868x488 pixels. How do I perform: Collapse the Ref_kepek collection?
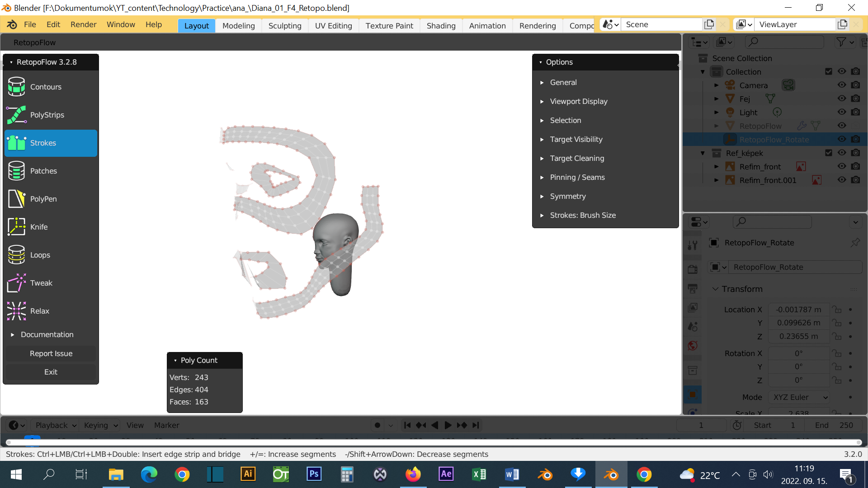coord(703,153)
